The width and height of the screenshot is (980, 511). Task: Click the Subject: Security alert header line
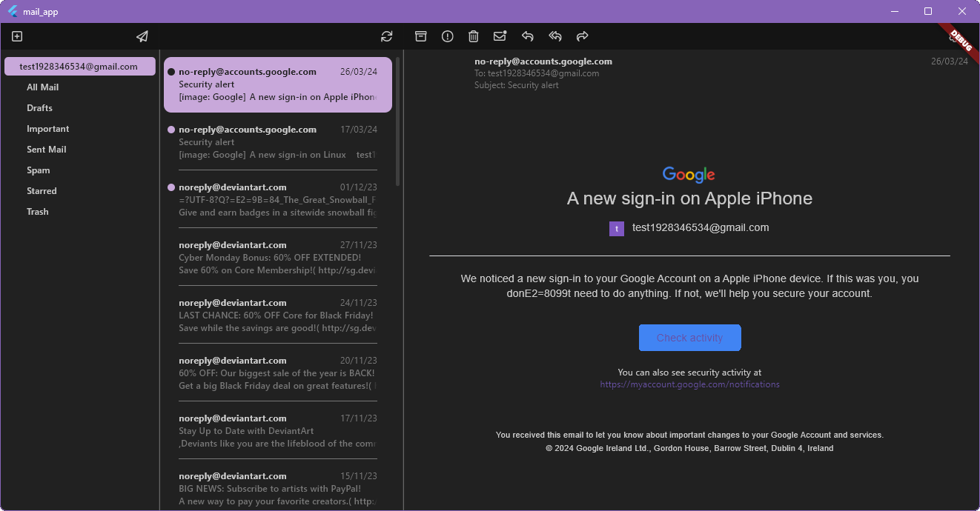point(517,85)
